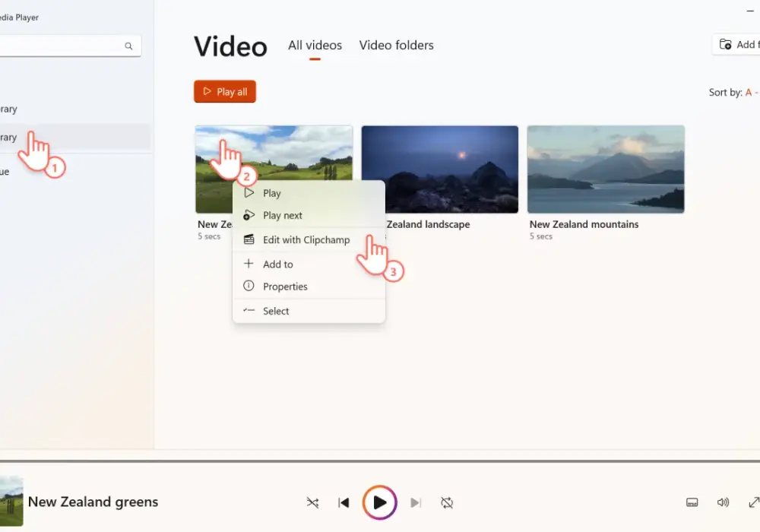Image resolution: width=760 pixels, height=532 pixels.
Task: Open Properties from the context menu
Action: (309, 287)
